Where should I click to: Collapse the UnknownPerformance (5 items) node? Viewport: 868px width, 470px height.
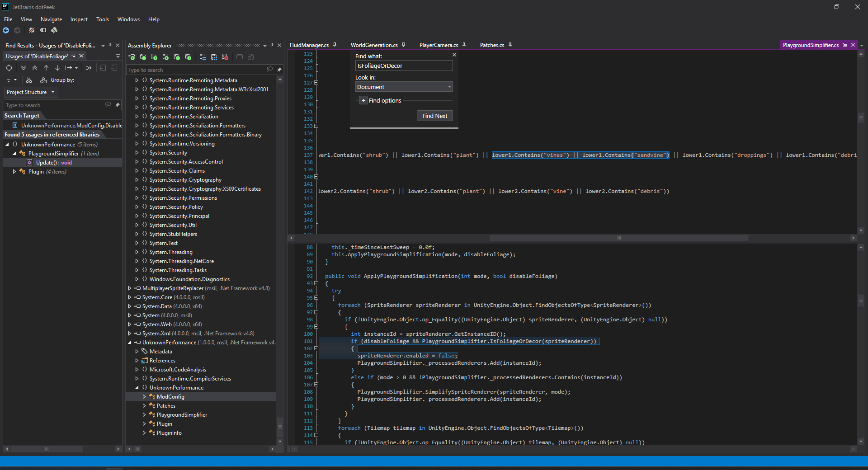pyautogui.click(x=7, y=144)
